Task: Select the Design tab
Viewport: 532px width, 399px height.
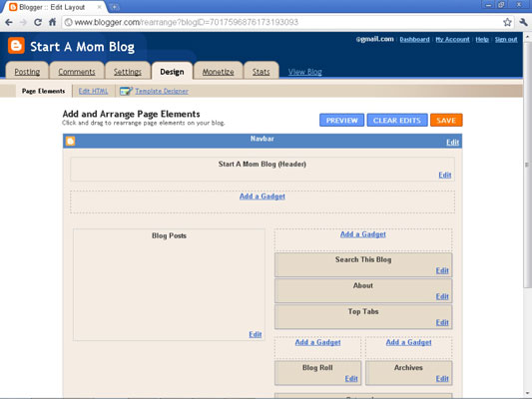Action: [x=172, y=72]
